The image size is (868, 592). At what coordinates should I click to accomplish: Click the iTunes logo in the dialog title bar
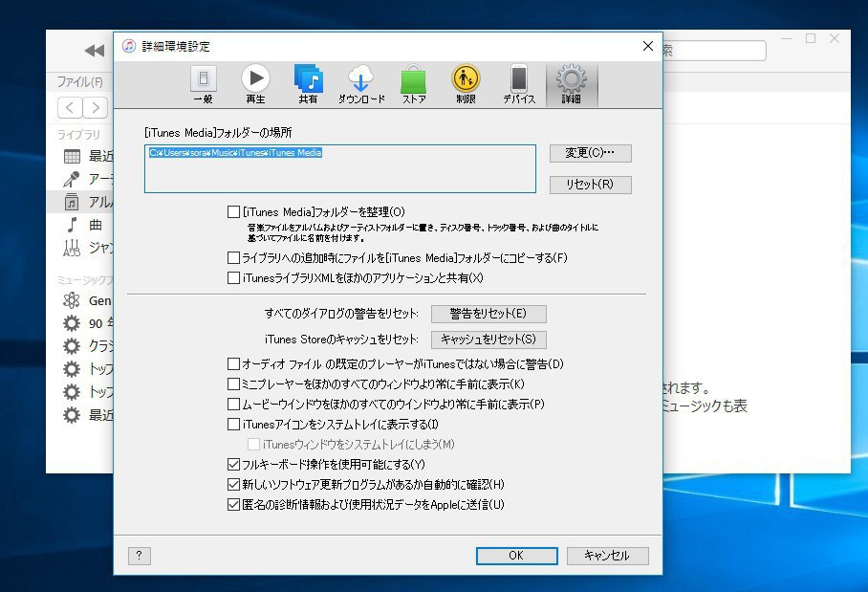click(x=129, y=46)
